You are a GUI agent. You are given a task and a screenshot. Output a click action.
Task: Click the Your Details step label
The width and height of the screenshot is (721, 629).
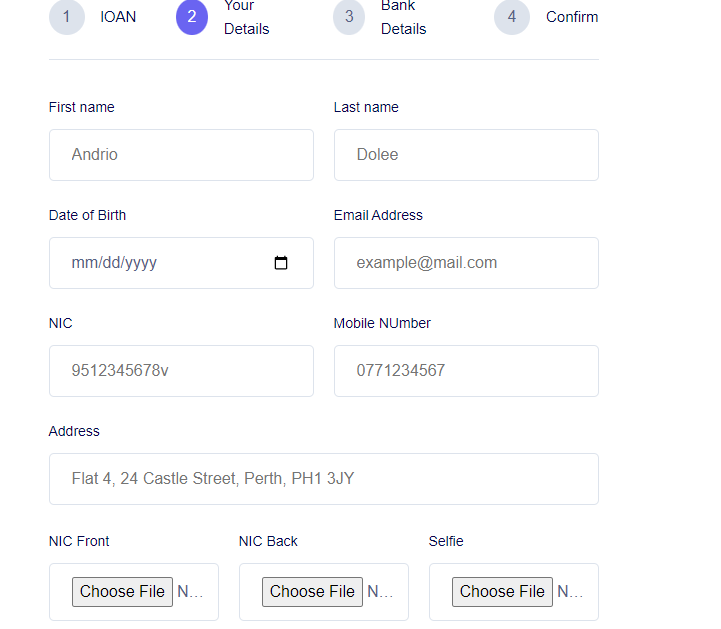[246, 17]
